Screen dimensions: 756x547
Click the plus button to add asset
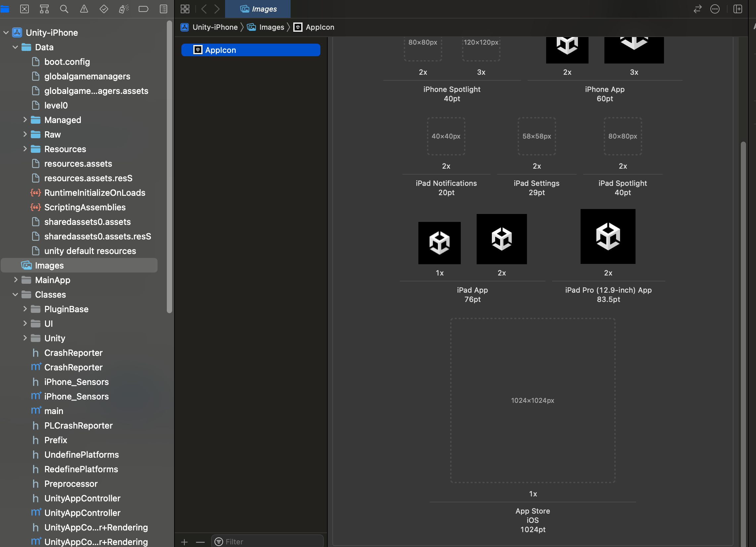pos(184,542)
